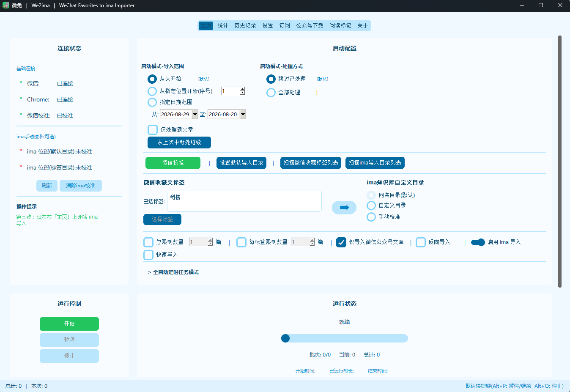
Task: Check 仅处理新文章 checkbox
Action: tap(153, 129)
